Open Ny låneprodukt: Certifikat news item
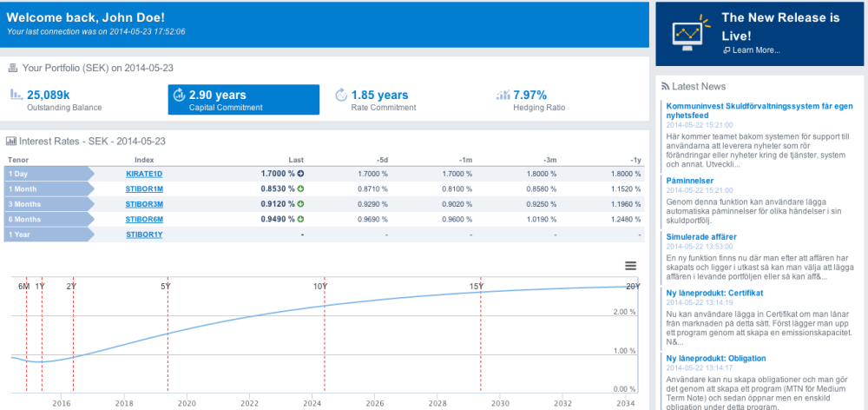Image resolution: width=868 pixels, height=410 pixels. (715, 293)
